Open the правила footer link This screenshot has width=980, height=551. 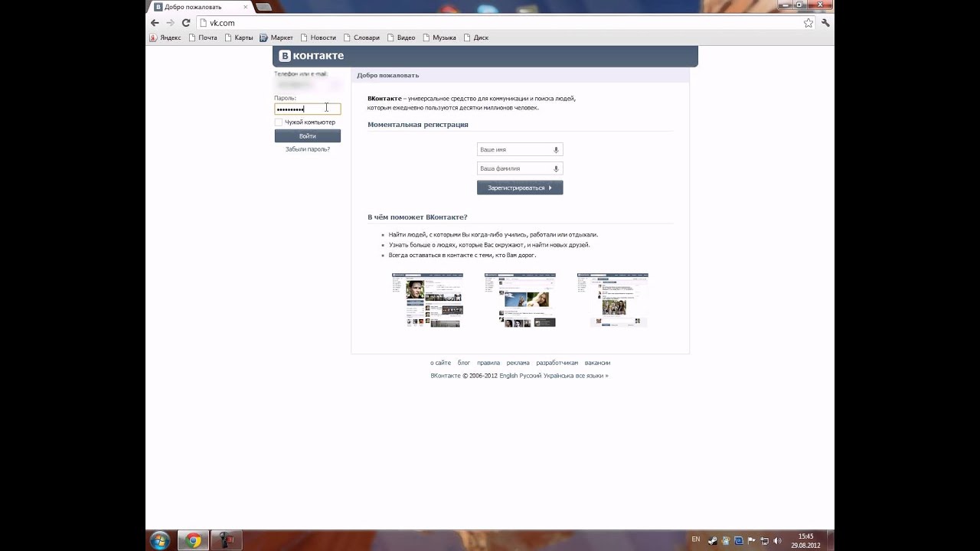[488, 363]
